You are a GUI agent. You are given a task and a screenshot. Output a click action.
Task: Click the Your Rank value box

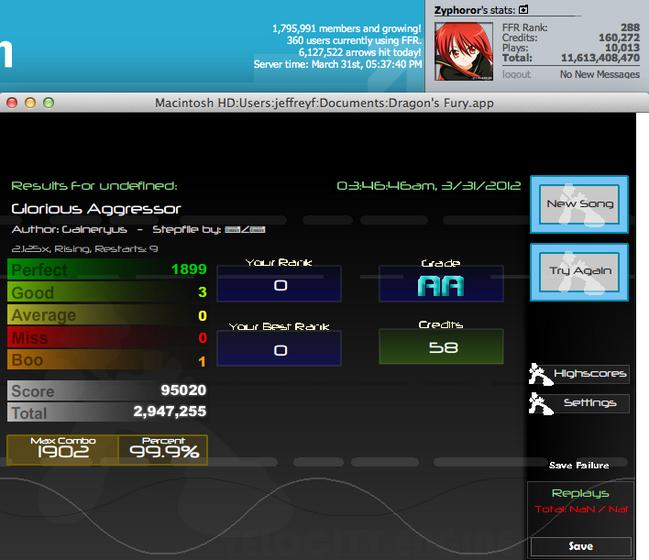(x=279, y=284)
